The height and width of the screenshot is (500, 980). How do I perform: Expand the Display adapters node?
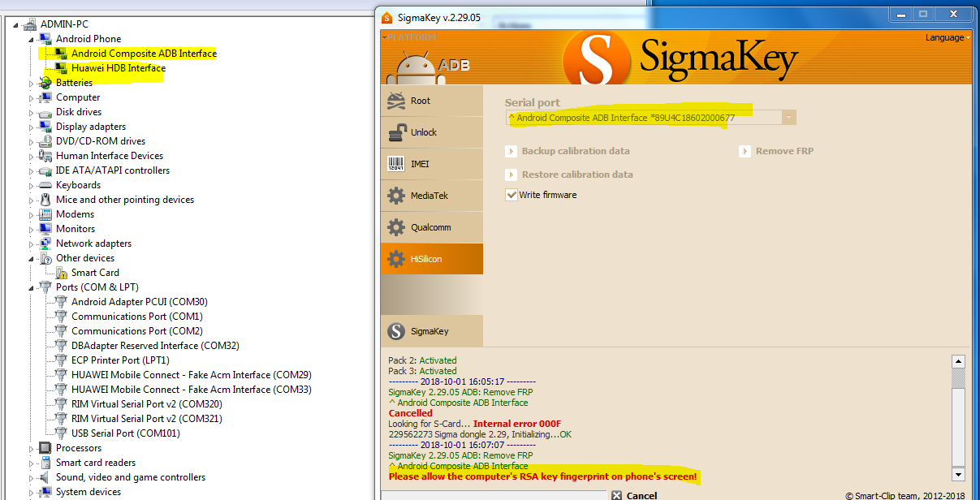pyautogui.click(x=32, y=127)
